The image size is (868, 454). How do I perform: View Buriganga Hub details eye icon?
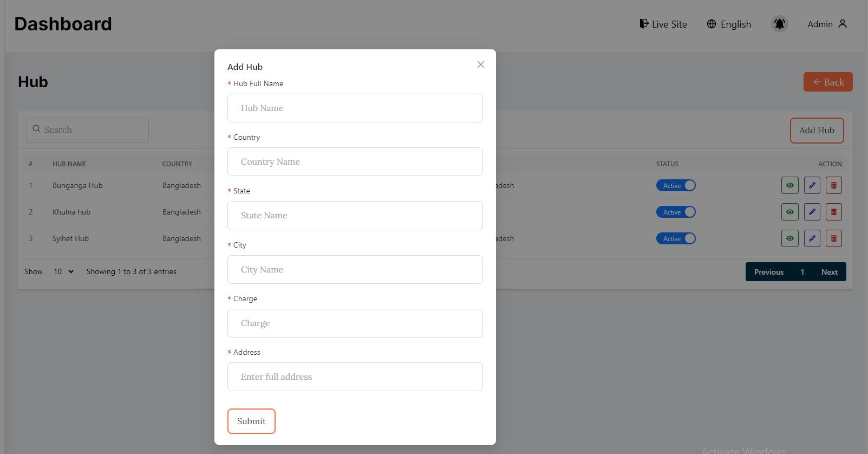click(789, 185)
